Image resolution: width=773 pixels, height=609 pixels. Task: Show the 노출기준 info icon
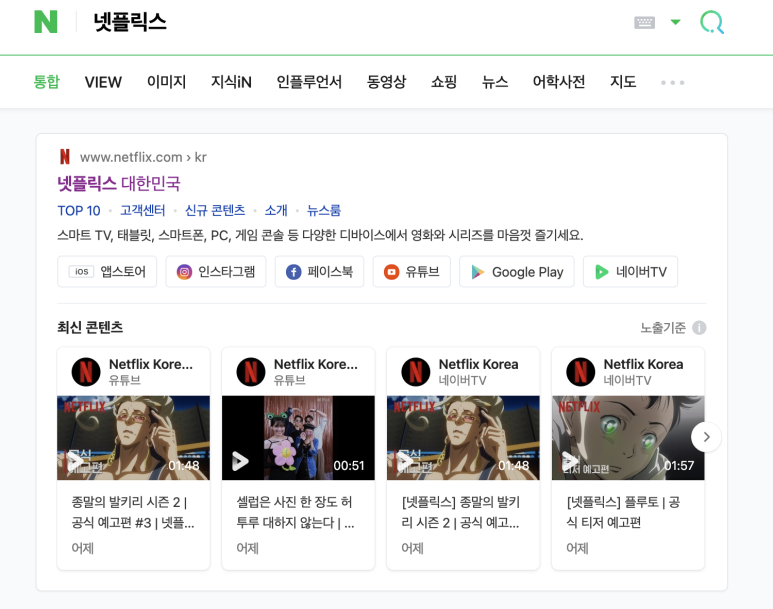pos(699,328)
